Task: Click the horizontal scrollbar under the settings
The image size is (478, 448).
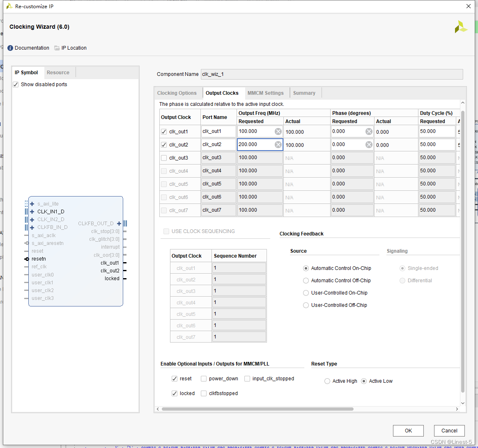Action: (x=257, y=409)
